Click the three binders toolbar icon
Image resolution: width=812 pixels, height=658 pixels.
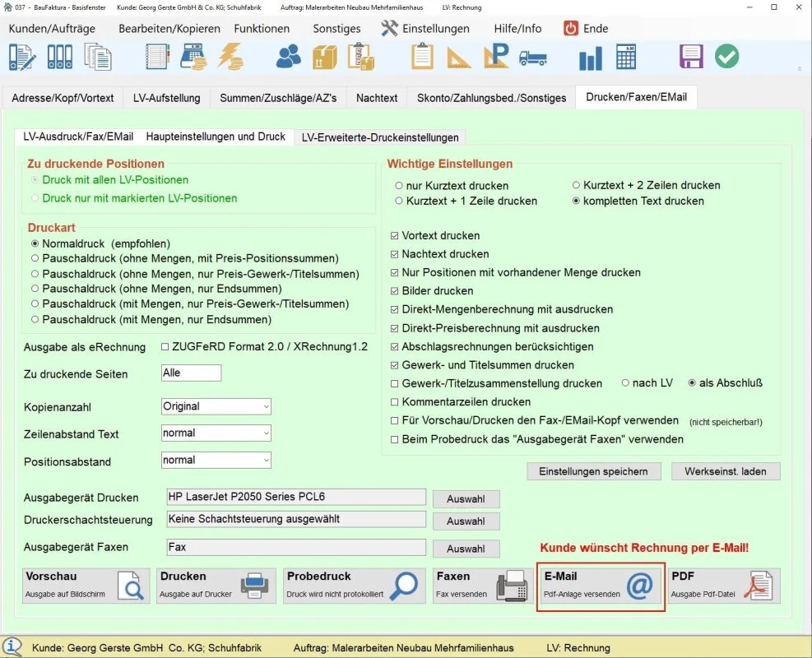pos(60,57)
